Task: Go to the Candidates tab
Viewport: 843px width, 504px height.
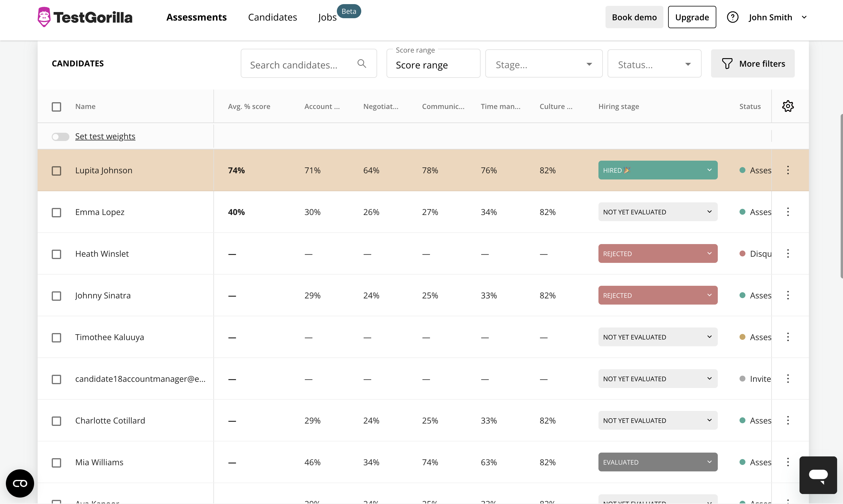Action: (272, 17)
